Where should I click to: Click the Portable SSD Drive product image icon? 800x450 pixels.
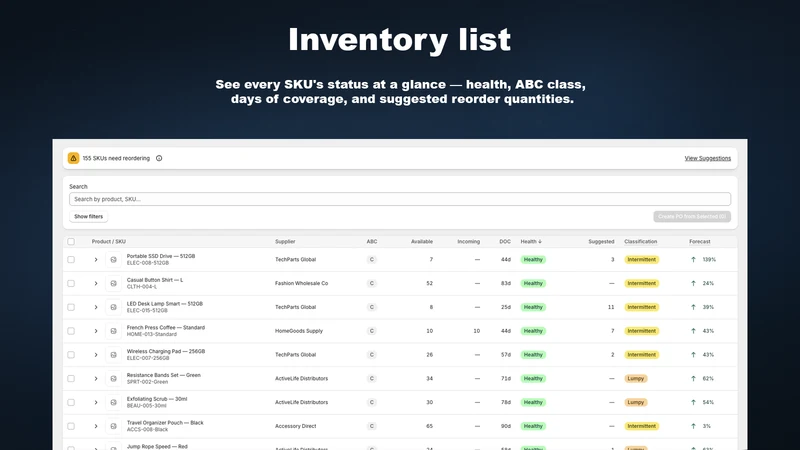pyautogui.click(x=113, y=260)
